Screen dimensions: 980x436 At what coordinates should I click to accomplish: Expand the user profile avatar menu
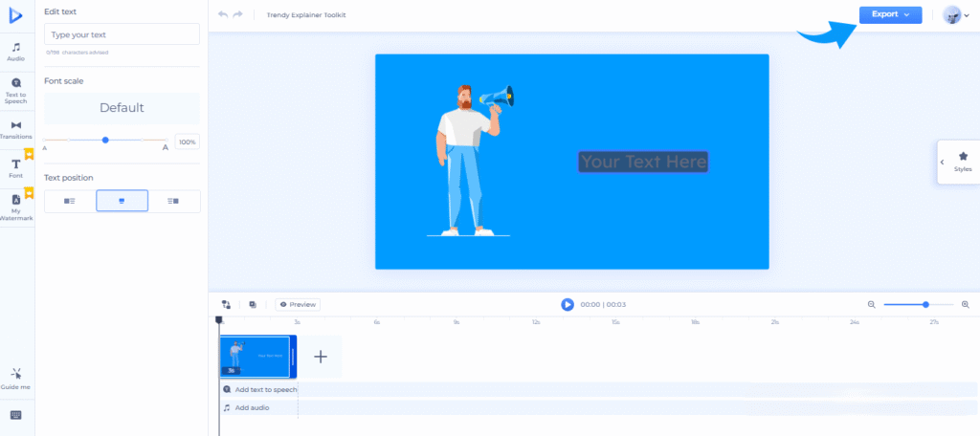(x=956, y=15)
